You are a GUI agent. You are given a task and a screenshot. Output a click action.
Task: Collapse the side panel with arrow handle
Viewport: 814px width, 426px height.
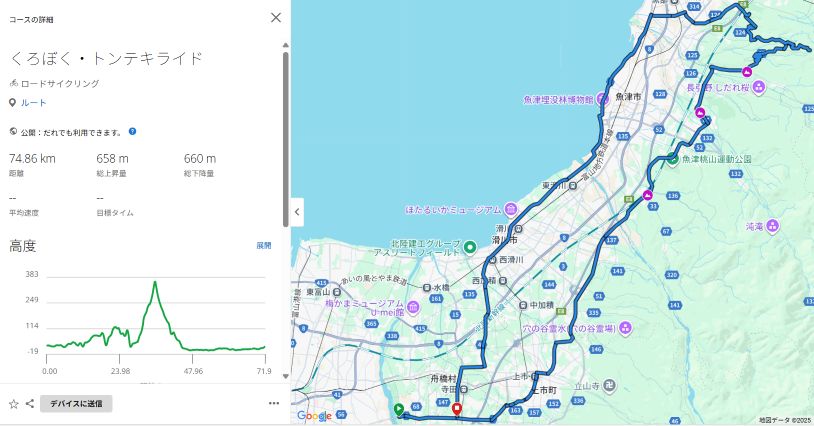tap(297, 211)
